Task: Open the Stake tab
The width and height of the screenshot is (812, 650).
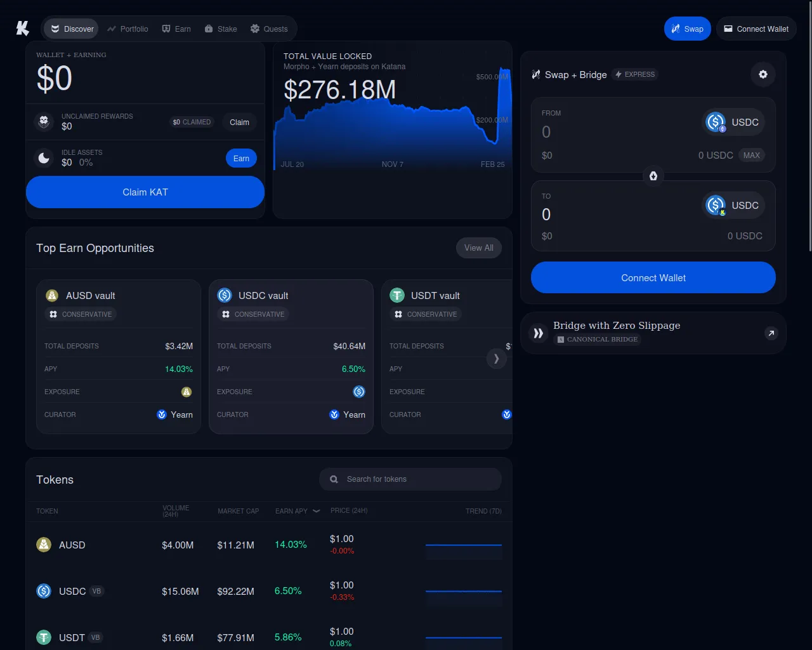Action: [x=221, y=29]
